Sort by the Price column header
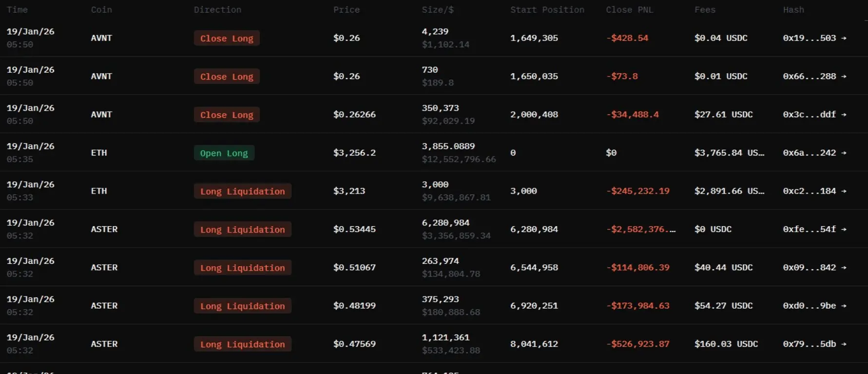Image resolution: width=868 pixels, height=374 pixels. (347, 10)
